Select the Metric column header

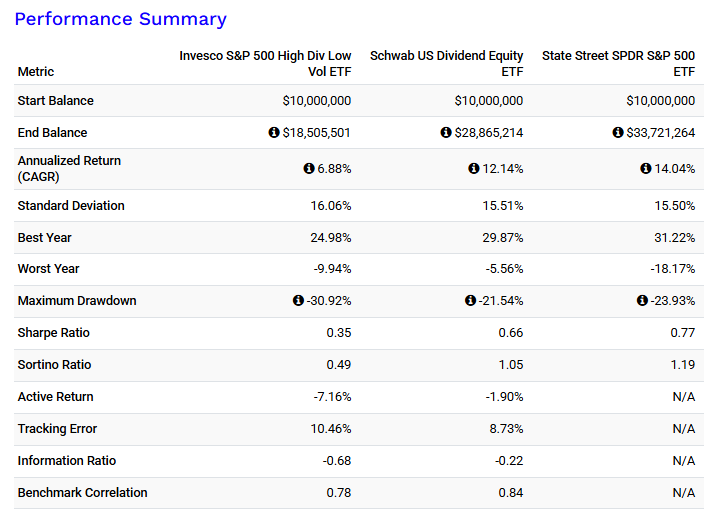click(36, 72)
